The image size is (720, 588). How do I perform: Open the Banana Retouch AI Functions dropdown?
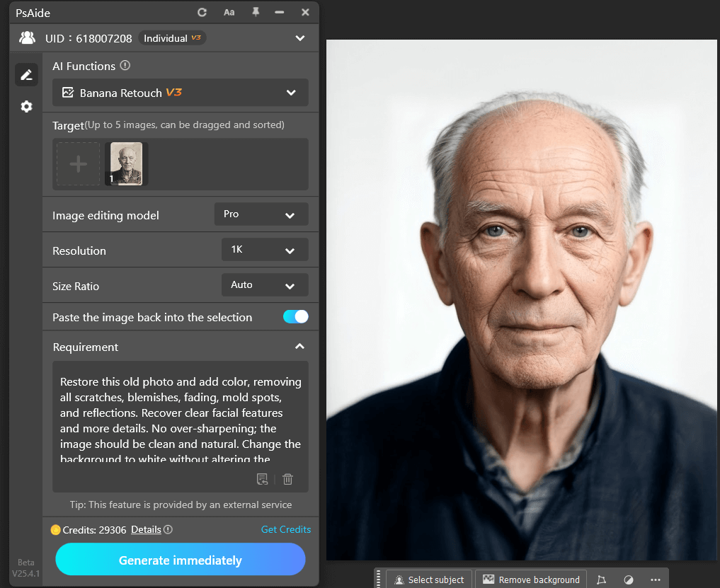pyautogui.click(x=181, y=93)
